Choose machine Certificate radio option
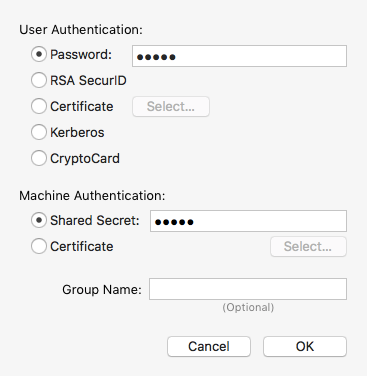Viewport: 367px width, 376px height. click(39, 246)
